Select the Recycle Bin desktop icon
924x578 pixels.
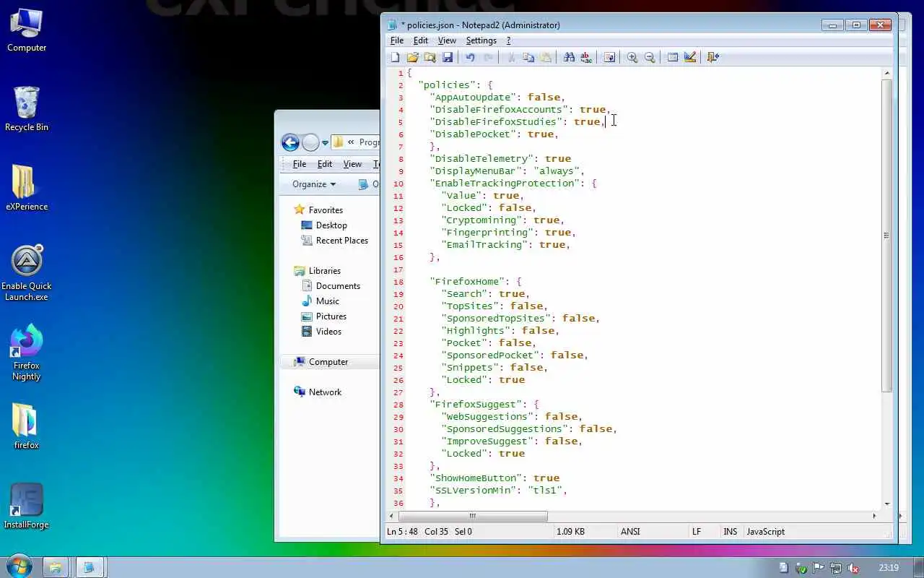(27, 109)
